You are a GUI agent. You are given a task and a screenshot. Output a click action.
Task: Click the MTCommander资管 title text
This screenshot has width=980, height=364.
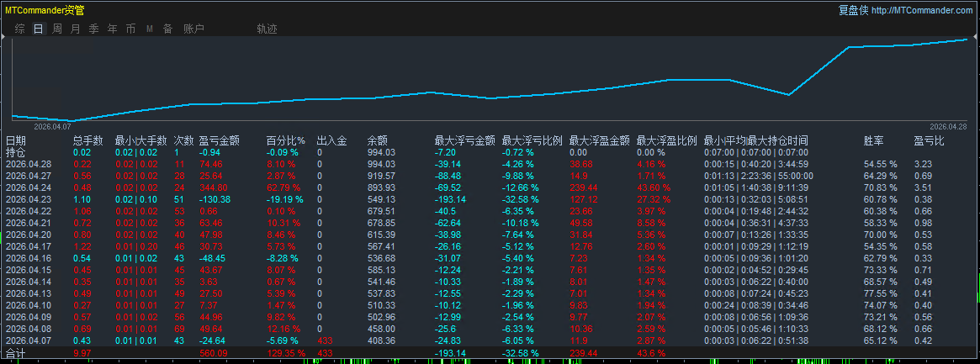45,10
